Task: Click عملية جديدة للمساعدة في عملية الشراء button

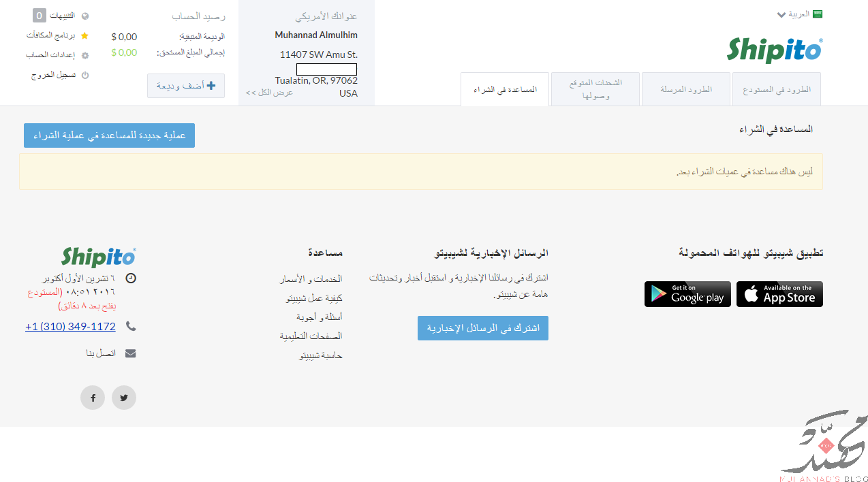Action: (109, 135)
